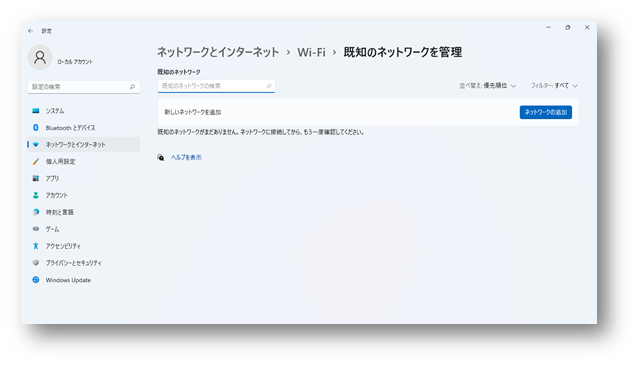Click the help icon beside ヘルプを表示
The width and height of the screenshot is (639, 366).
161,157
